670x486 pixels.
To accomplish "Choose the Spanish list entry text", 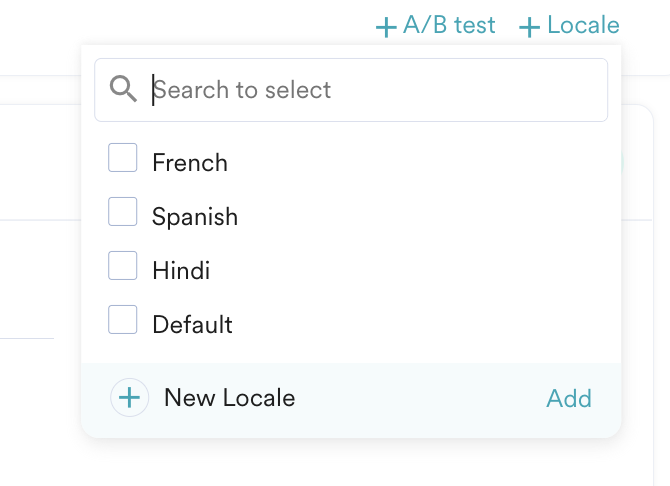I will coord(195,216).
